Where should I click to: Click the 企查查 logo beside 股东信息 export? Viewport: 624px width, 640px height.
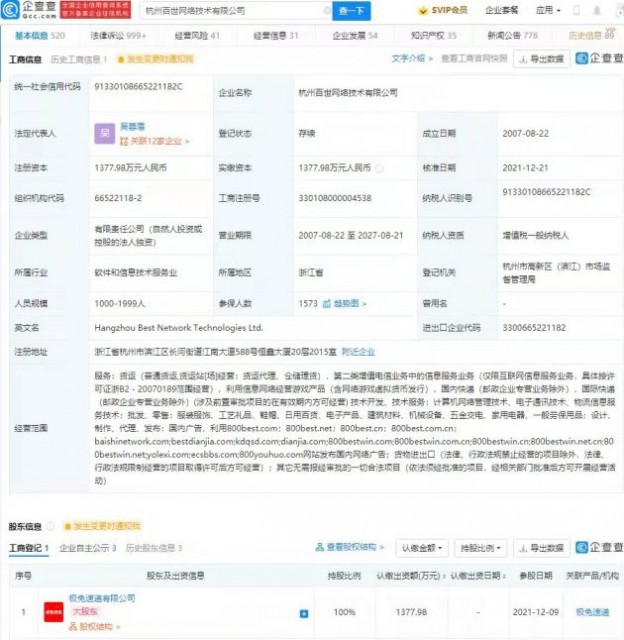tap(599, 547)
